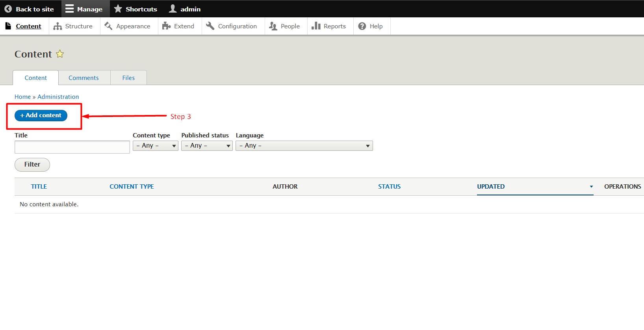Viewport: 644px width, 330px height.
Task: Click the Shortcuts star icon
Action: click(x=118, y=9)
